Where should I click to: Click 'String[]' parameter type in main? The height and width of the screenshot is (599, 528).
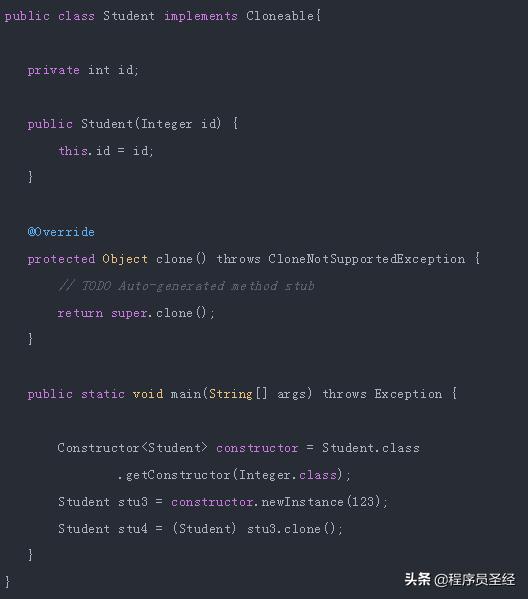point(238,394)
